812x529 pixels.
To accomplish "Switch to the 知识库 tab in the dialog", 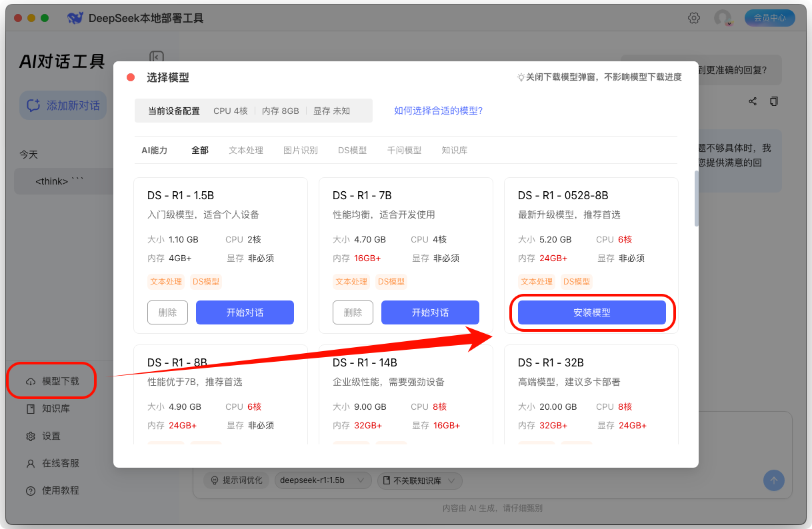I will [x=455, y=150].
